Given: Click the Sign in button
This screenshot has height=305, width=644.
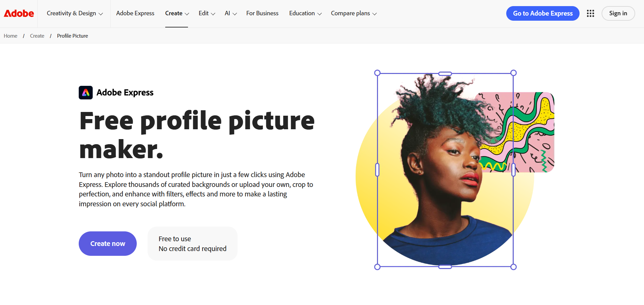Looking at the screenshot, I should 618,14.
